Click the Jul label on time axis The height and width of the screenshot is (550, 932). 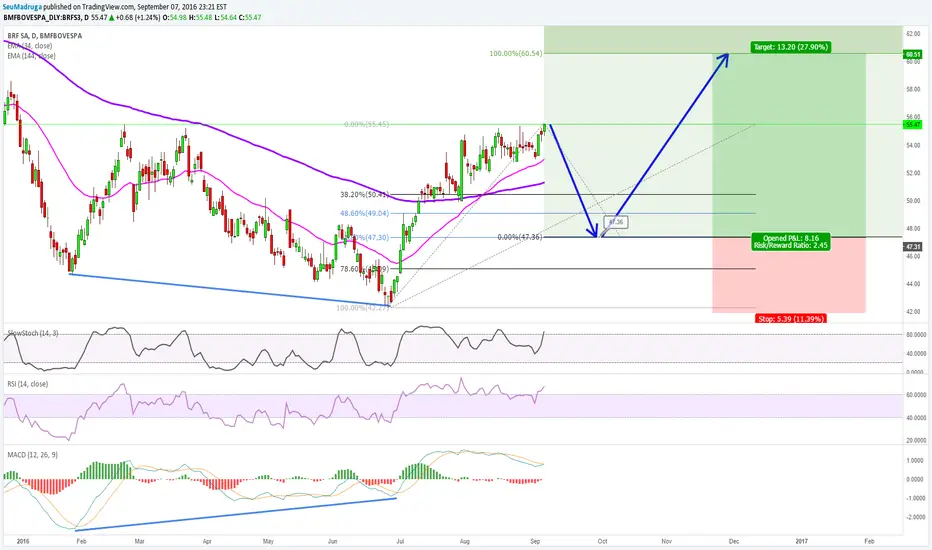(400, 542)
